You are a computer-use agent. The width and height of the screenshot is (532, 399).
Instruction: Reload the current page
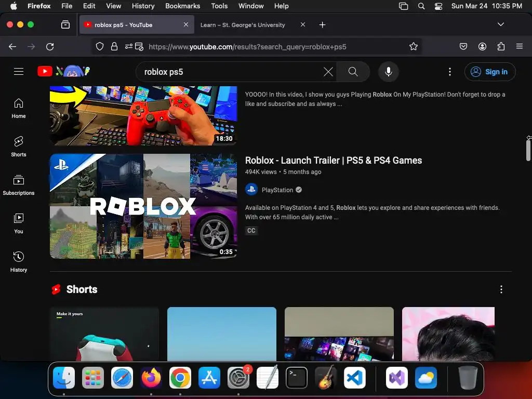tap(50, 46)
